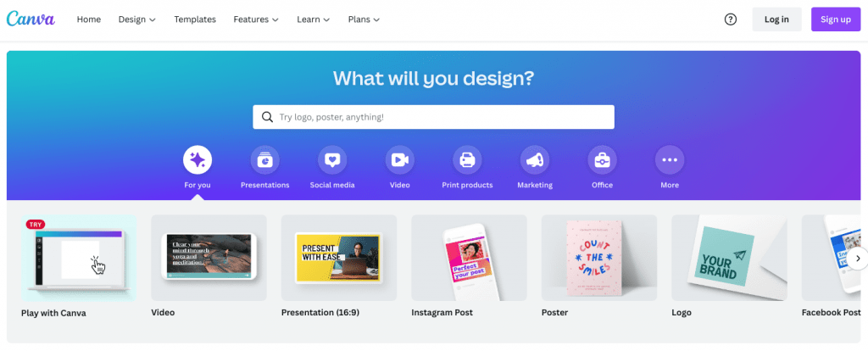This screenshot has width=868, height=351.
Task: Click the Marketing megaphone icon
Action: [x=535, y=160]
